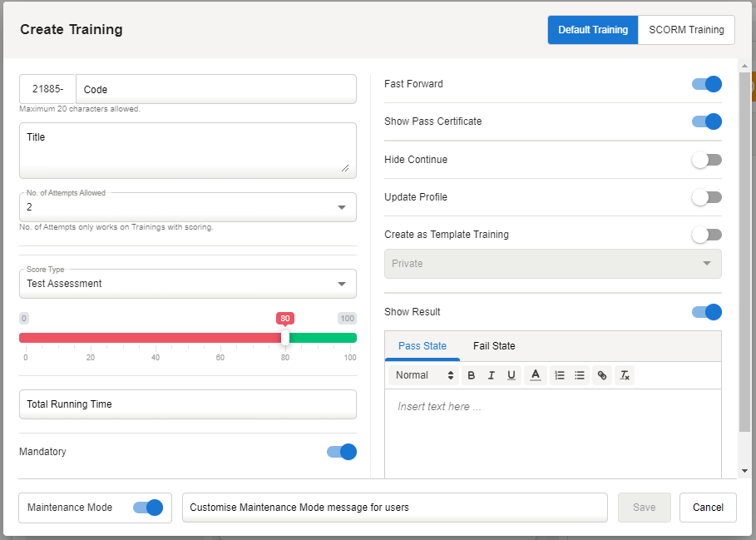Disable the Fast Forward toggle
The image size is (756, 540).
coord(707,84)
